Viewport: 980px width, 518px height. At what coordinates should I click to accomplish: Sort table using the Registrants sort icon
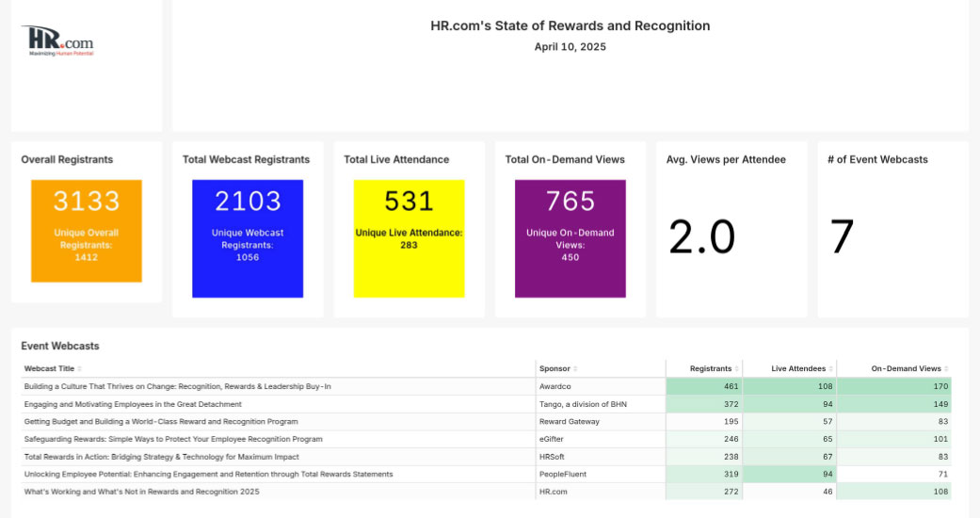pos(737,369)
